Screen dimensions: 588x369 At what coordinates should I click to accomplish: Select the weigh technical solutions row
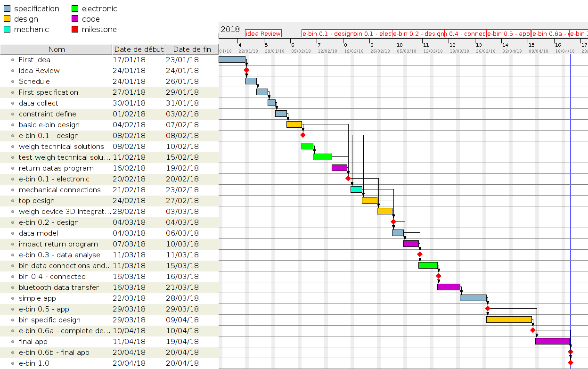(109, 147)
